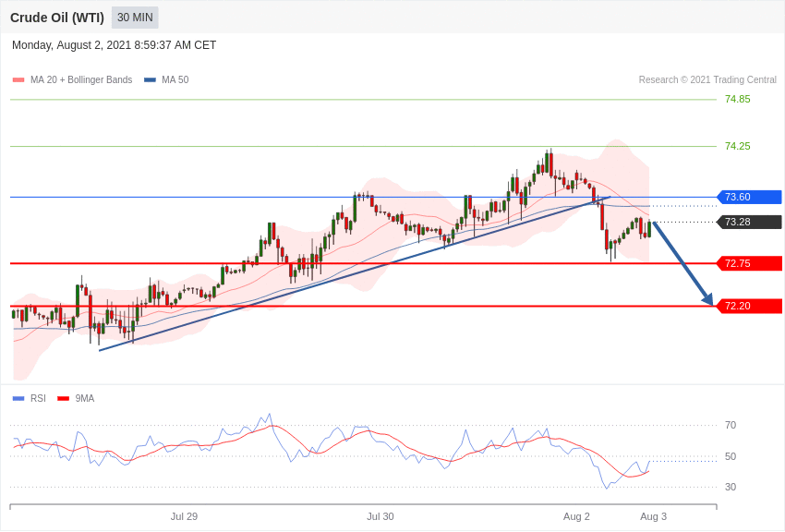Click the RSI 70 level label

point(730,426)
